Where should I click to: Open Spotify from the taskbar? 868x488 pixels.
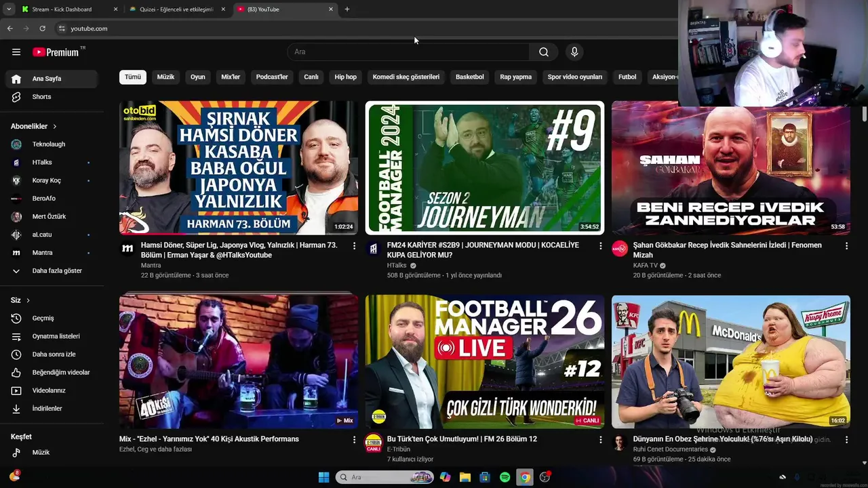pos(505,477)
